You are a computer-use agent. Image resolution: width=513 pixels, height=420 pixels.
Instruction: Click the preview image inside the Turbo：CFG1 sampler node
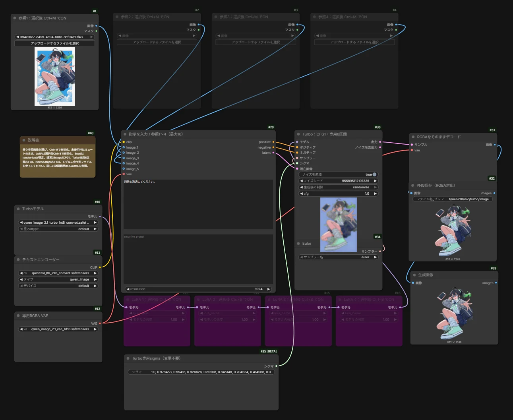click(x=339, y=225)
